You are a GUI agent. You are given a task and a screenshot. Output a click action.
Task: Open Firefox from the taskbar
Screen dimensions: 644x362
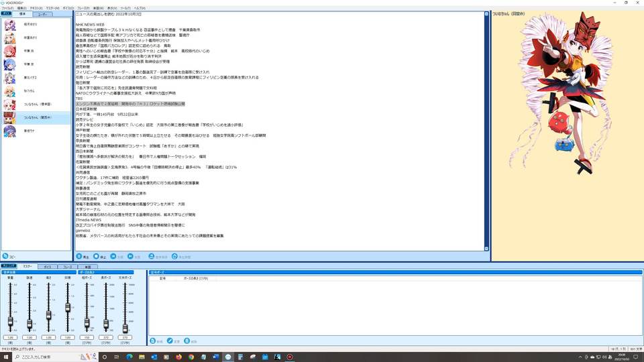point(178,357)
